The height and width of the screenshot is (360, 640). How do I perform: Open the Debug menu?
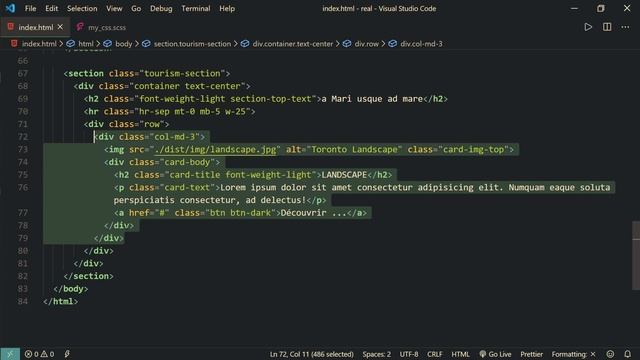tap(161, 9)
